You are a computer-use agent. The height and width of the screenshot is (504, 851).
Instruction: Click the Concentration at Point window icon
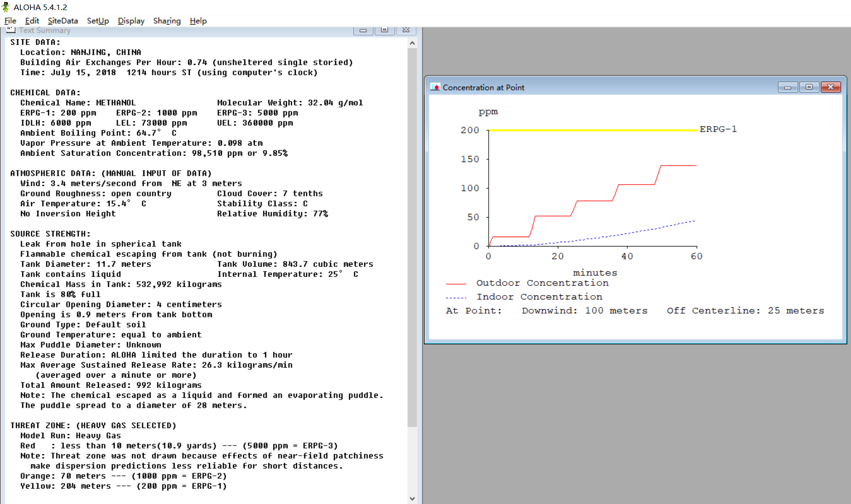[435, 87]
